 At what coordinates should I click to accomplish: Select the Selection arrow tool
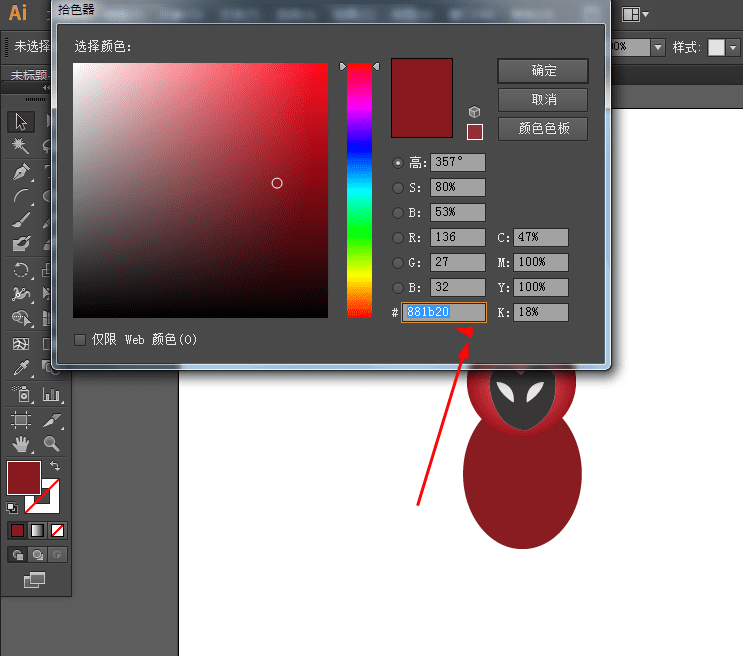[21, 122]
